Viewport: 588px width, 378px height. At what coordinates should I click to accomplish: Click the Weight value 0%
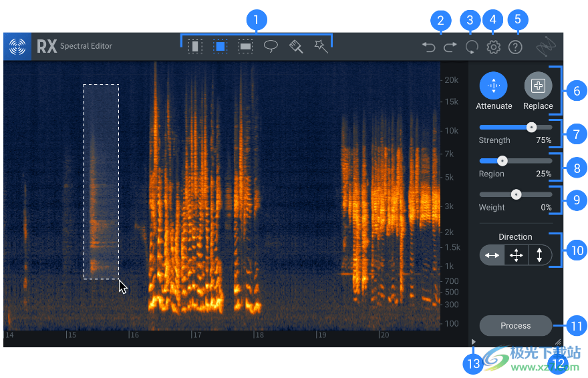click(x=546, y=208)
